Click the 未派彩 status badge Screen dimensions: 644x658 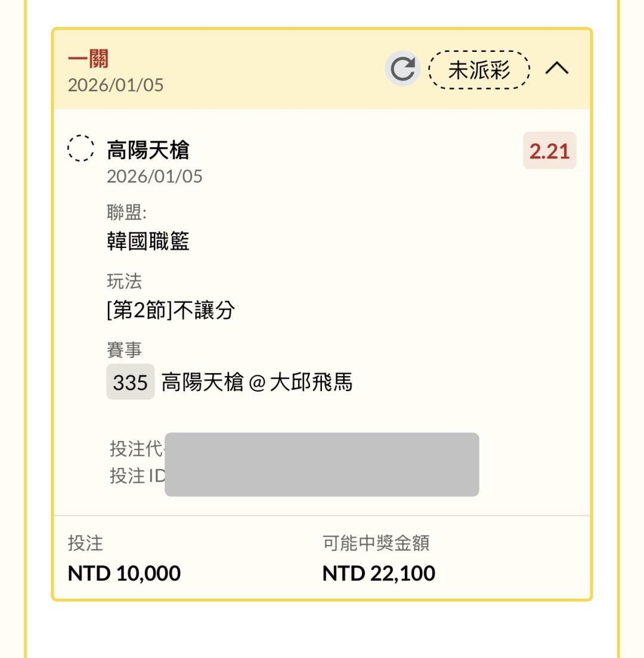coord(479,70)
